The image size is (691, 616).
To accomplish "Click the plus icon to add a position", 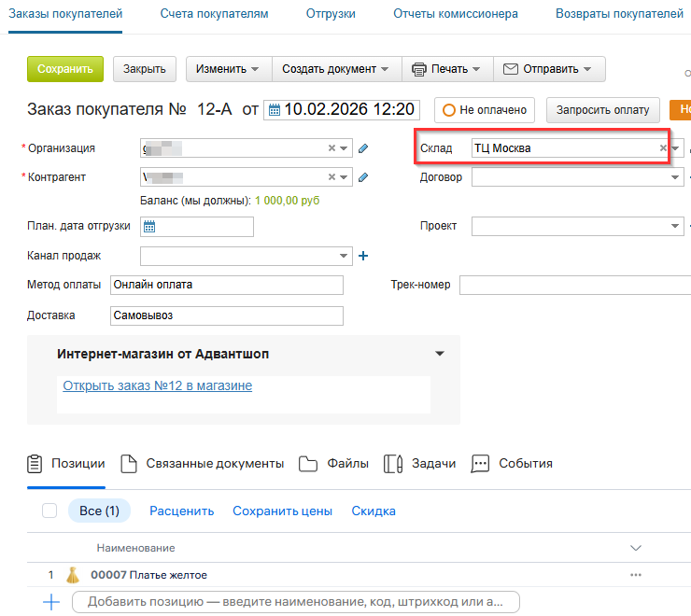I will [x=51, y=601].
